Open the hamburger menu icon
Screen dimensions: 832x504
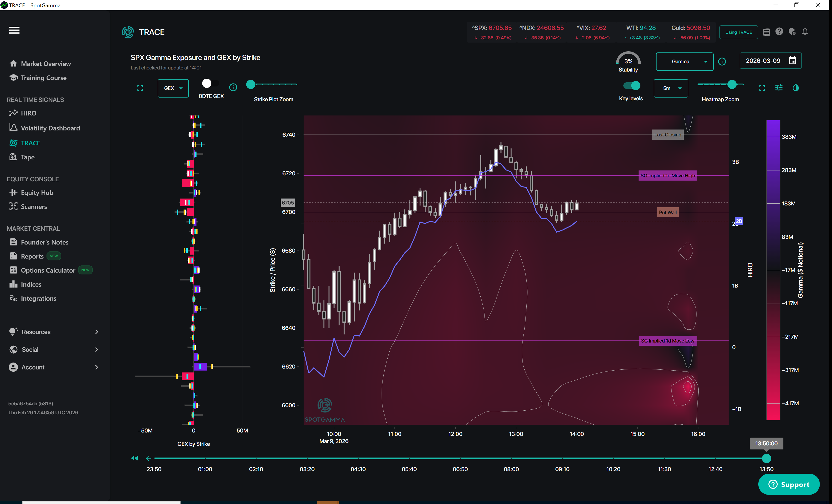14,30
